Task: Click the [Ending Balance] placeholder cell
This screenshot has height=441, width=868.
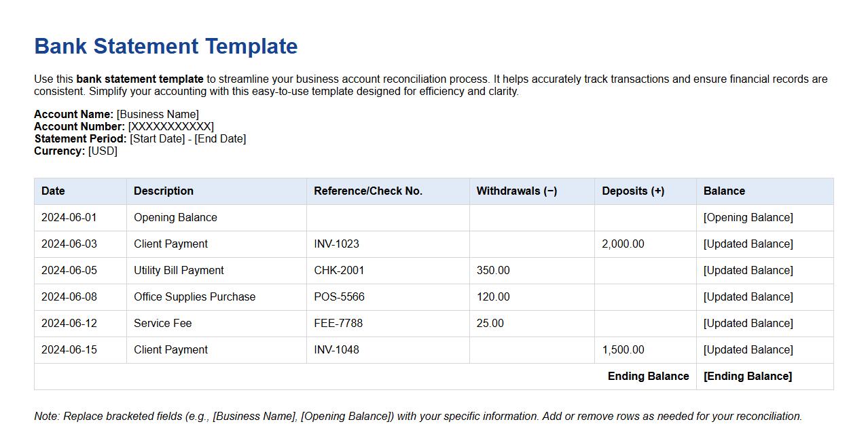Action: 748,376
